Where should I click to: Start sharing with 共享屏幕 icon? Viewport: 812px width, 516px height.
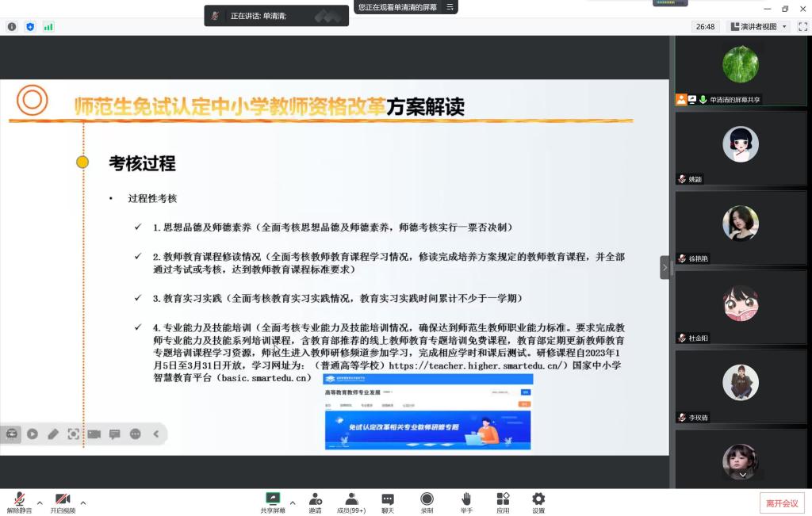click(x=273, y=499)
